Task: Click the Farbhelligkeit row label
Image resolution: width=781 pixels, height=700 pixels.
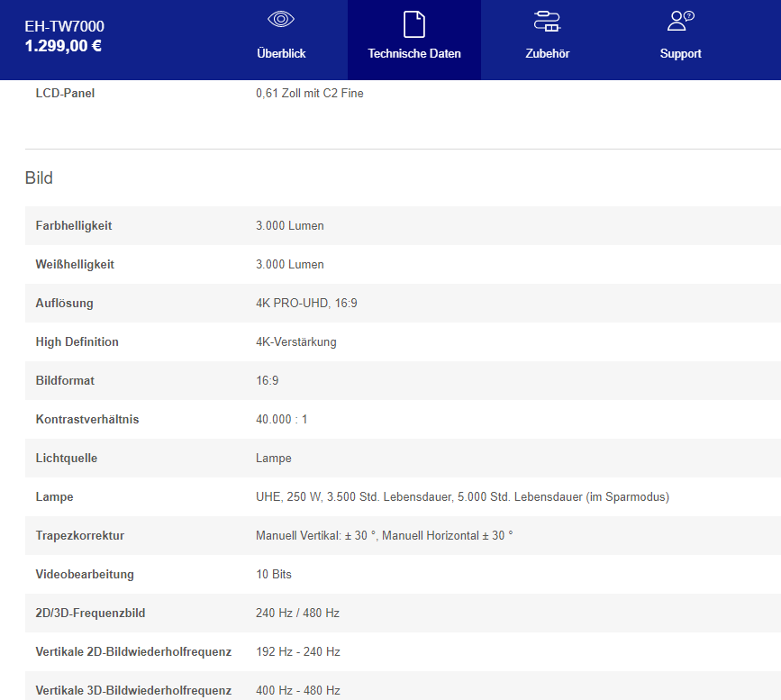Action: click(74, 226)
